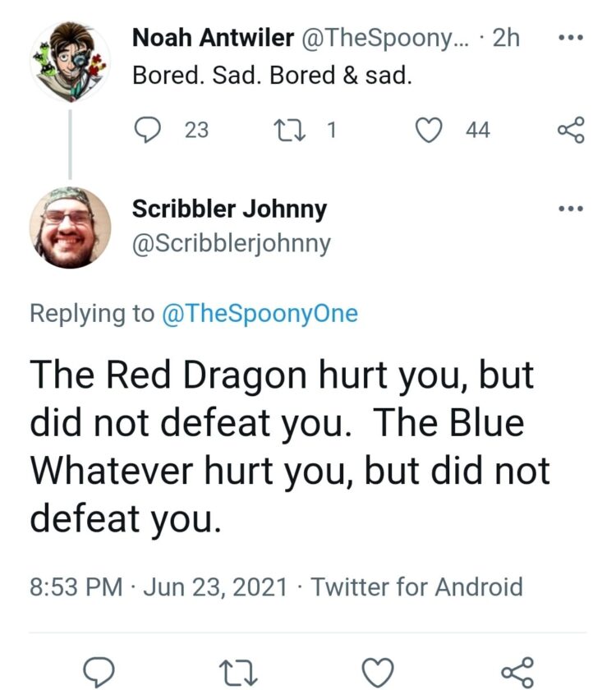
Task: Open Noah Antwiler's profile picture
Action: click(x=70, y=62)
